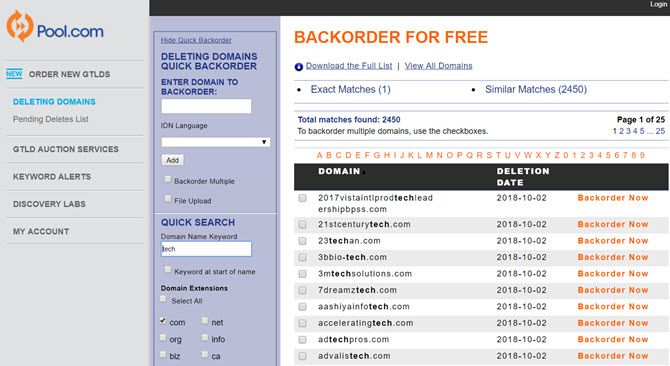Click Backorder Now for 21stcenturytech.com
The width and height of the screenshot is (670, 366).
click(613, 224)
